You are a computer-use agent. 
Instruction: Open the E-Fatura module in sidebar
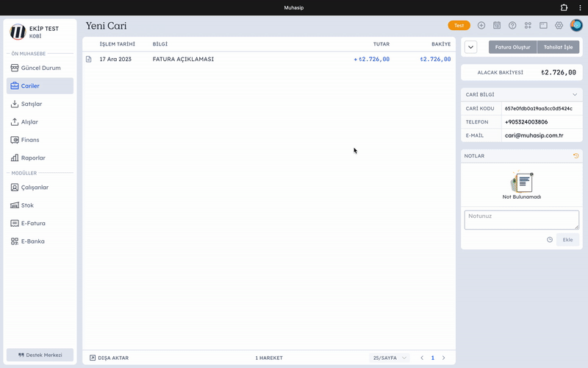point(32,223)
